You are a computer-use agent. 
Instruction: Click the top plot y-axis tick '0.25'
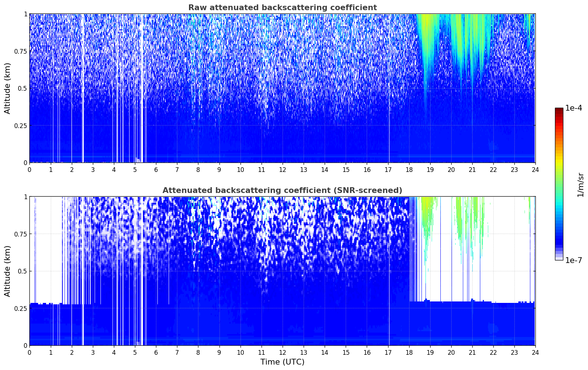(21, 126)
